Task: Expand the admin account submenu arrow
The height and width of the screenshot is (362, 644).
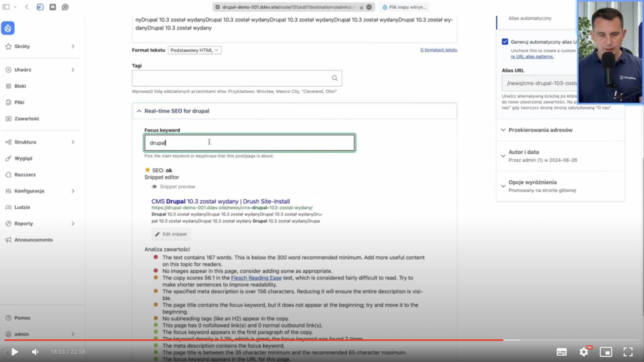Action: click(x=73, y=334)
